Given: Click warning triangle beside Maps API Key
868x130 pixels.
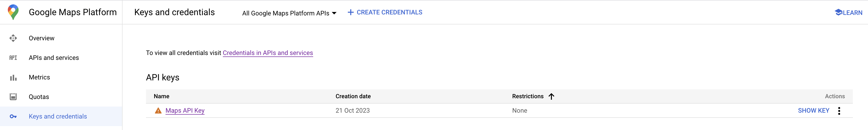Looking at the screenshot, I should [158, 111].
